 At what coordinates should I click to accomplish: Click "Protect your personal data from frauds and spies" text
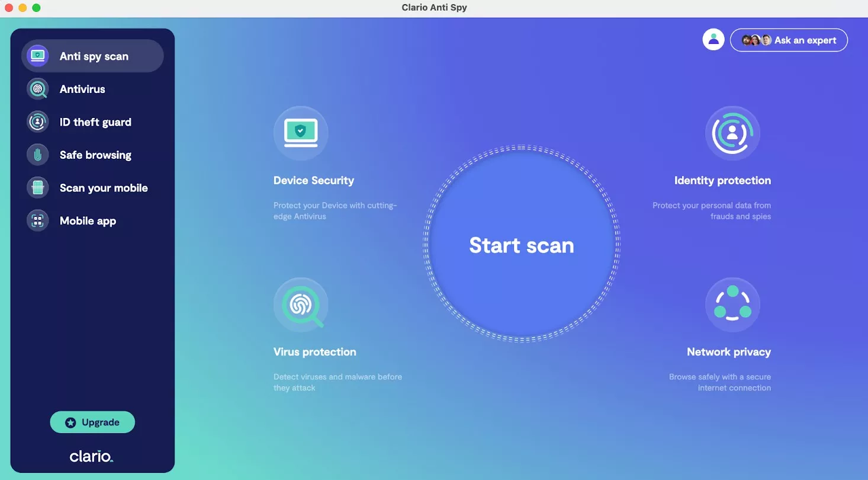[x=712, y=211]
